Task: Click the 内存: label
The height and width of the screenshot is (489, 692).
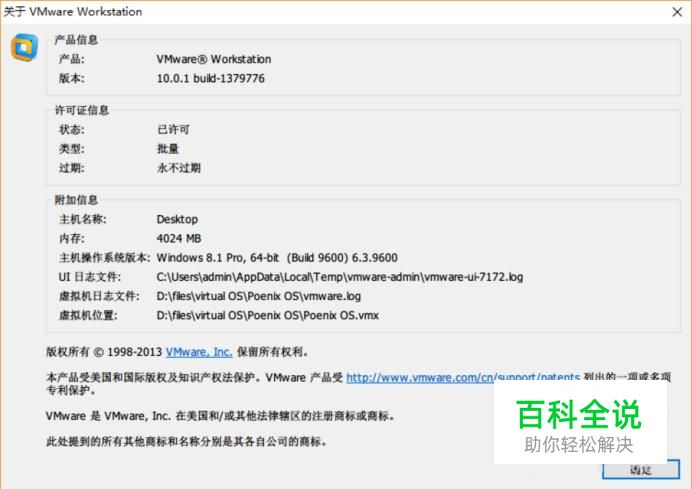Action: [x=71, y=238]
